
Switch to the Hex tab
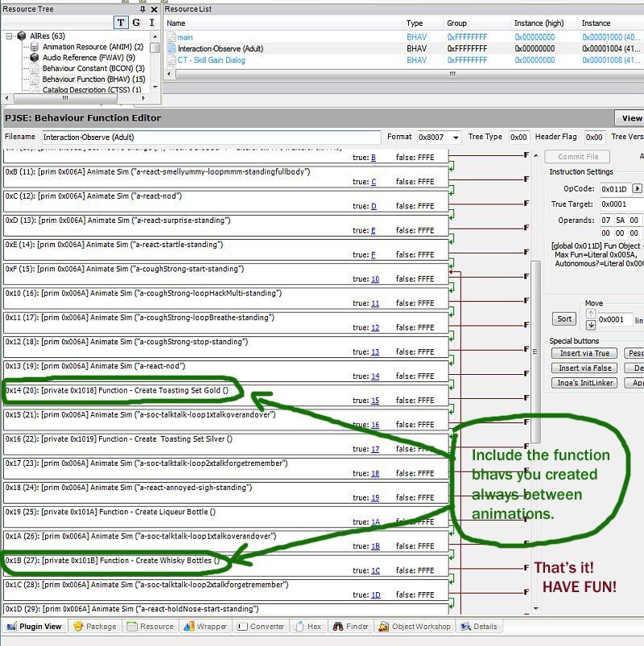tap(308, 626)
